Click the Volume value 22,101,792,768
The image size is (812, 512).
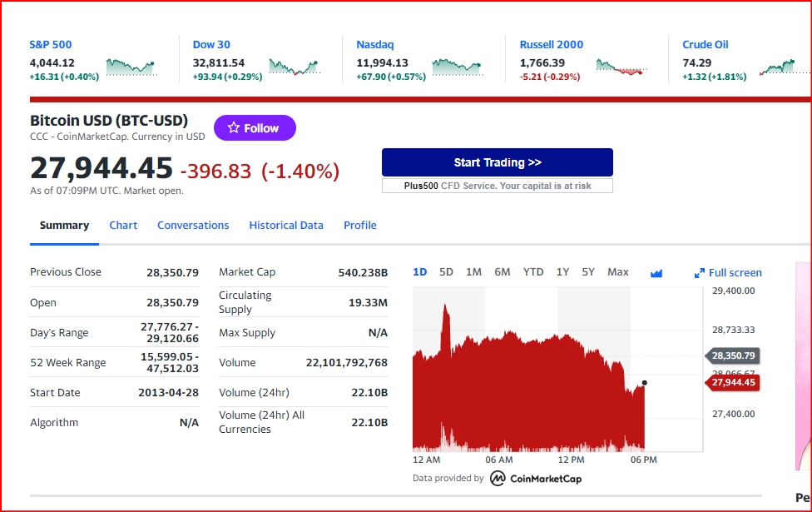click(346, 363)
